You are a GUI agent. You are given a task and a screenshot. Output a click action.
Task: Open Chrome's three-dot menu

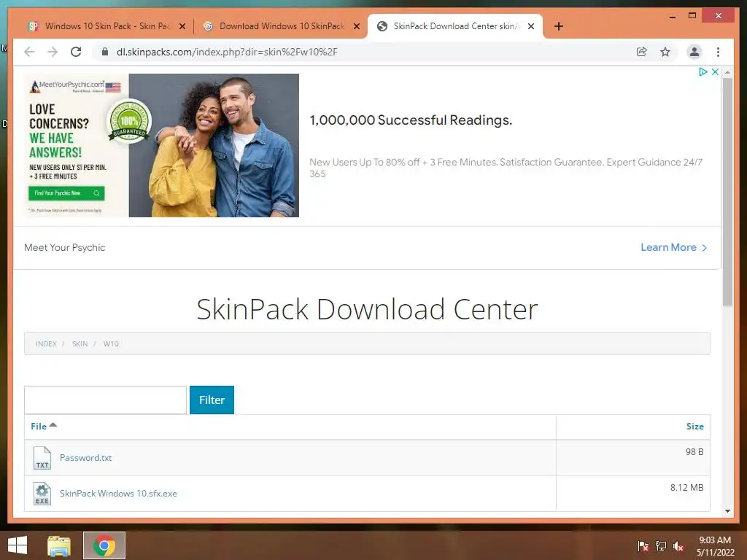tap(718, 52)
